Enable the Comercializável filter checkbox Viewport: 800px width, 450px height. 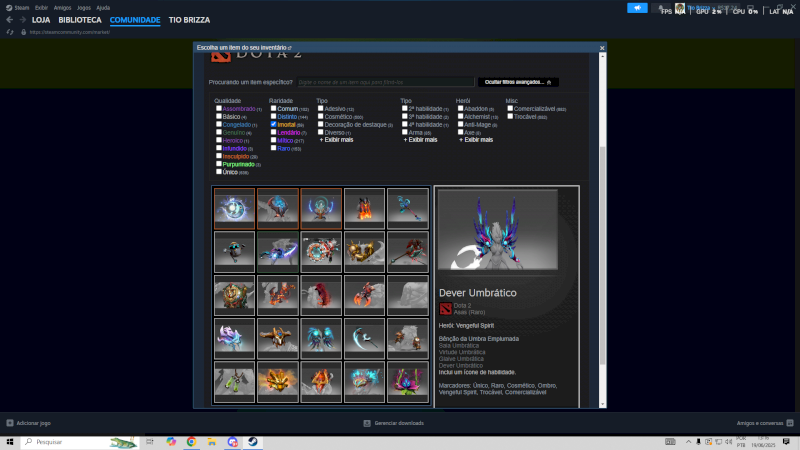pyautogui.click(x=510, y=108)
